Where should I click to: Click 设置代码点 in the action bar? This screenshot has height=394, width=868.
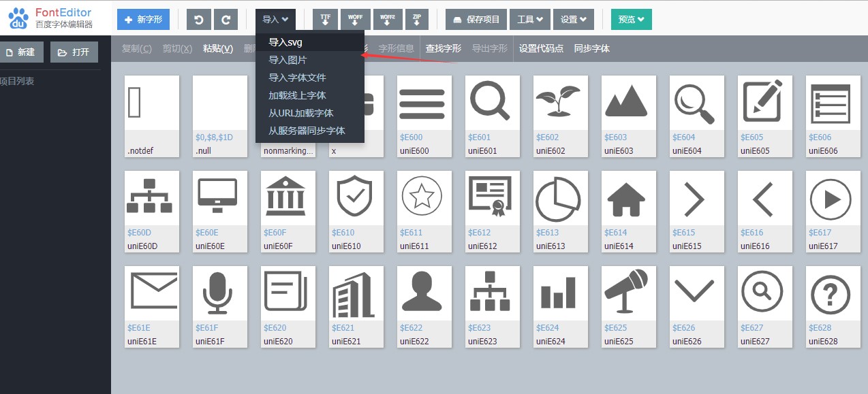tap(541, 48)
